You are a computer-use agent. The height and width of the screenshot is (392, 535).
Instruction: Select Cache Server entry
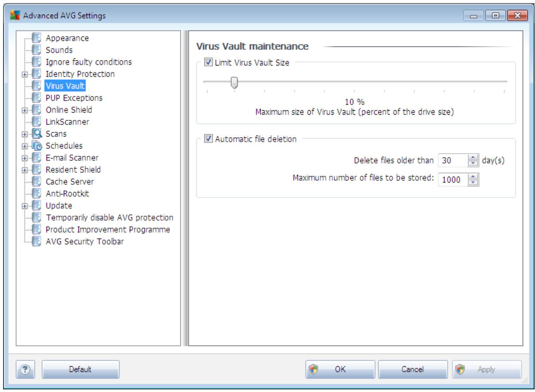[70, 182]
